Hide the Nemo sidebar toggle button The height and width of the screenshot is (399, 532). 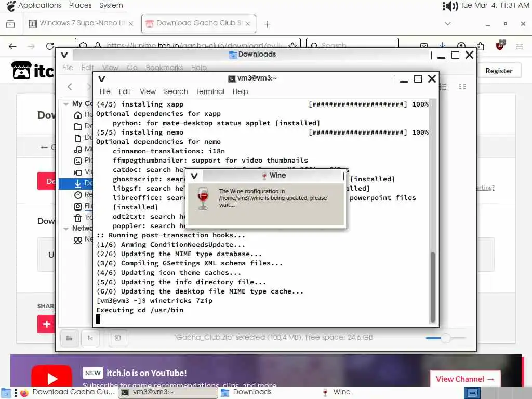pyautogui.click(x=118, y=338)
